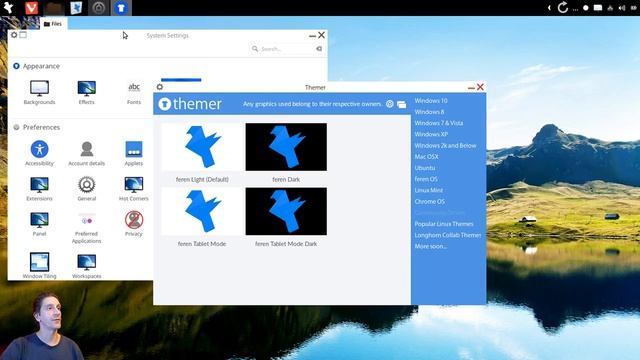
Task: Click the Feren bird menu icon in top panel
Action: click(x=8, y=8)
